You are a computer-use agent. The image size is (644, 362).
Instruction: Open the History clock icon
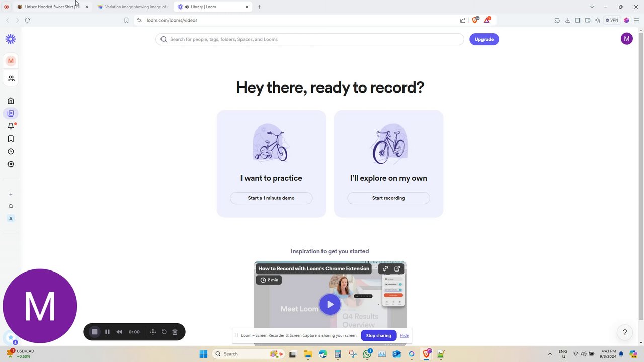click(11, 151)
